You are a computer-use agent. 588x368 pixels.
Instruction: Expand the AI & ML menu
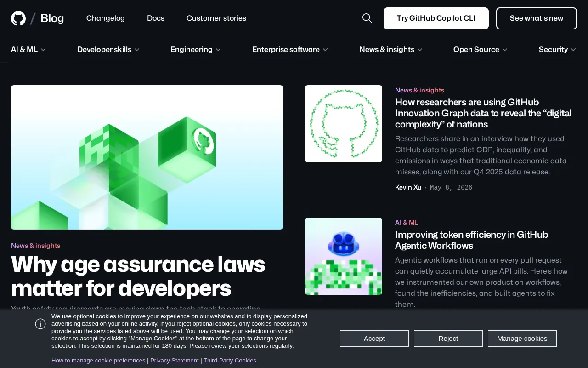coord(28,49)
